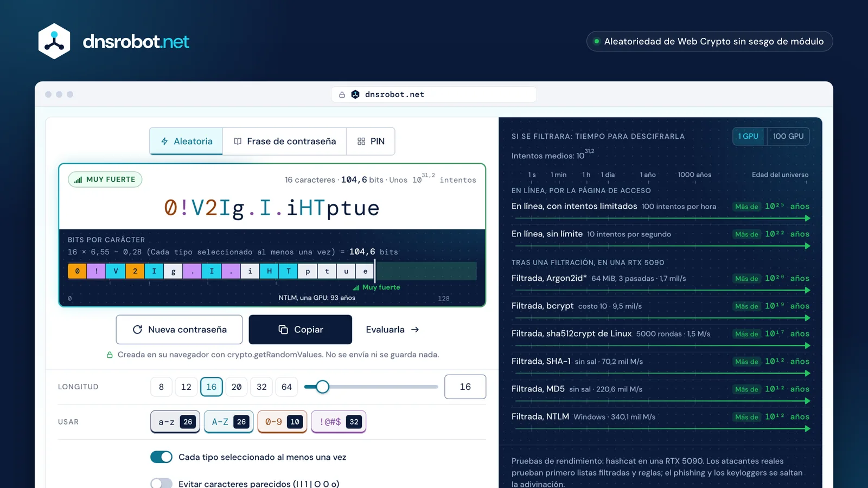Toggle lowercase a-z character set
This screenshot has height=488, width=868.
tap(175, 421)
